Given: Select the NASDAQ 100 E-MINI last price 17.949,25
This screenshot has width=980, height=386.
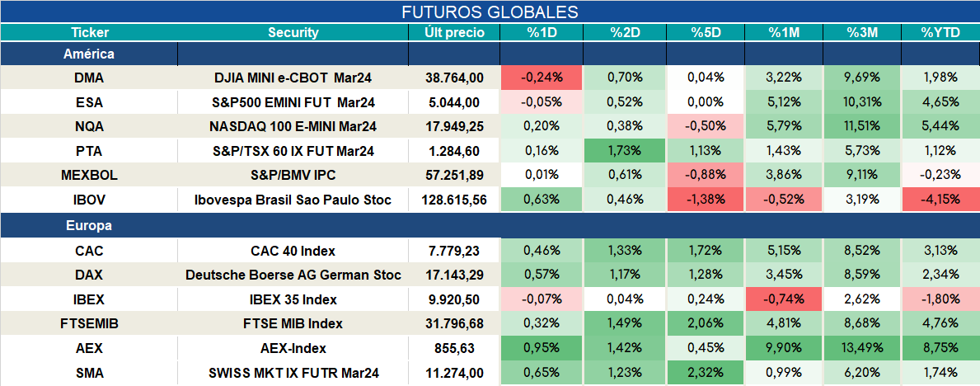Looking at the screenshot, I should (454, 126).
